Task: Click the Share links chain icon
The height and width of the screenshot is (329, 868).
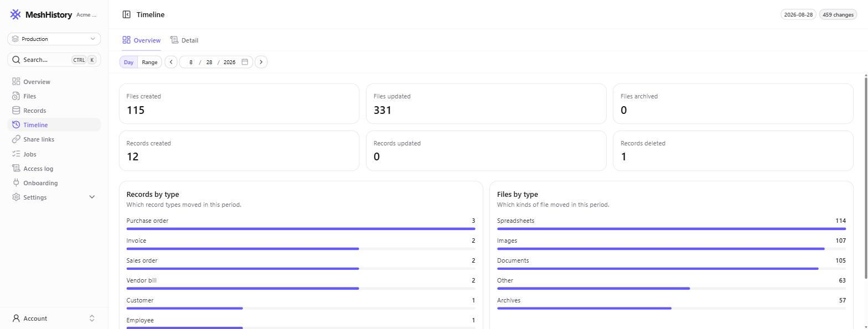Action: pyautogui.click(x=16, y=139)
